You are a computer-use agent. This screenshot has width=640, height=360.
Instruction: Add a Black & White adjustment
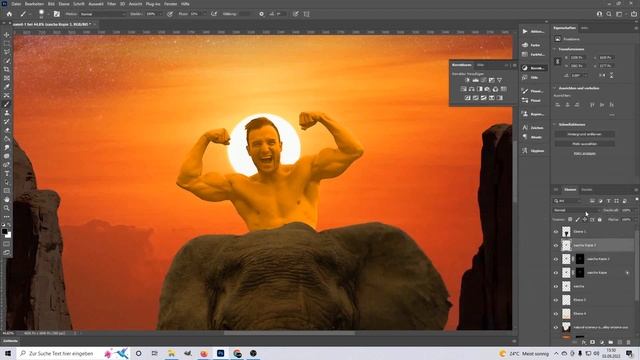click(480, 89)
